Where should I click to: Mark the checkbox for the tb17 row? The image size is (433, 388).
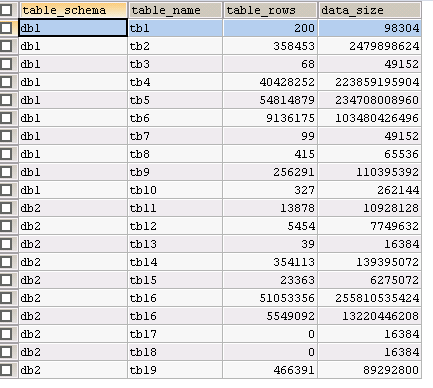(x=6, y=334)
